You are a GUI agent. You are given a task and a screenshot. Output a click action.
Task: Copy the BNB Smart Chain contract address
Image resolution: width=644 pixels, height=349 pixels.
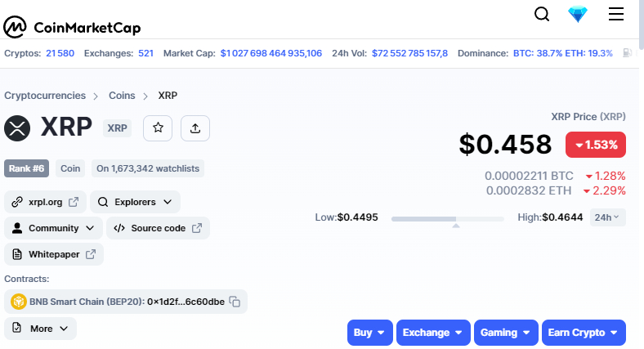click(235, 302)
